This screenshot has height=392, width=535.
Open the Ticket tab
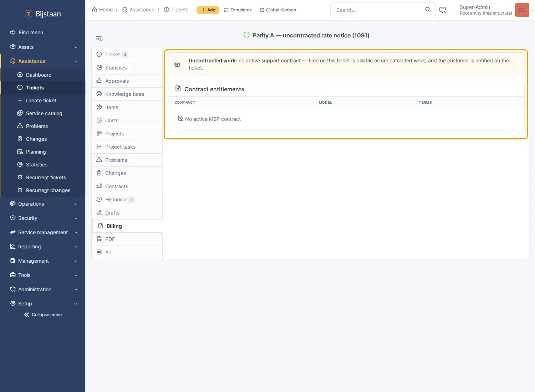(127, 55)
